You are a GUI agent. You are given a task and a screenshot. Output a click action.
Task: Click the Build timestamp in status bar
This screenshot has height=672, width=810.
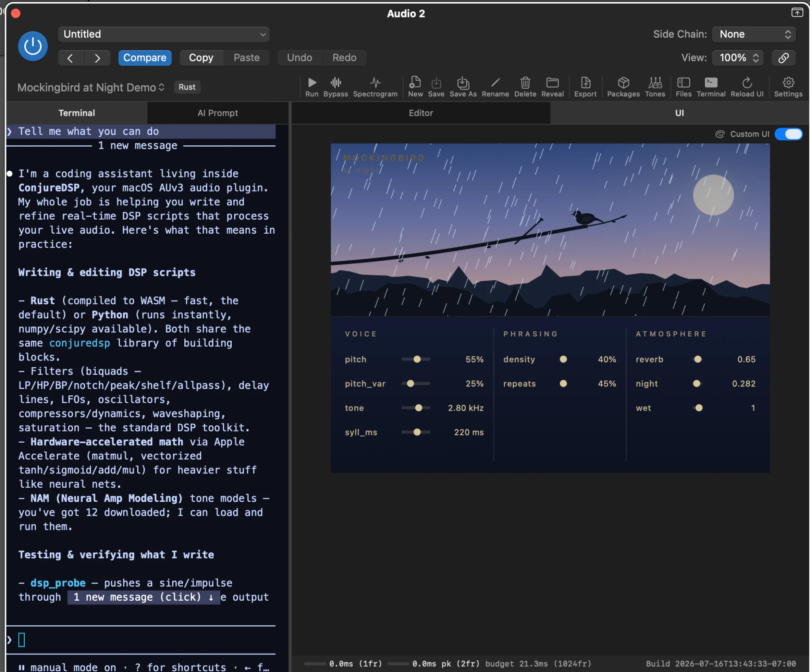pos(720,664)
